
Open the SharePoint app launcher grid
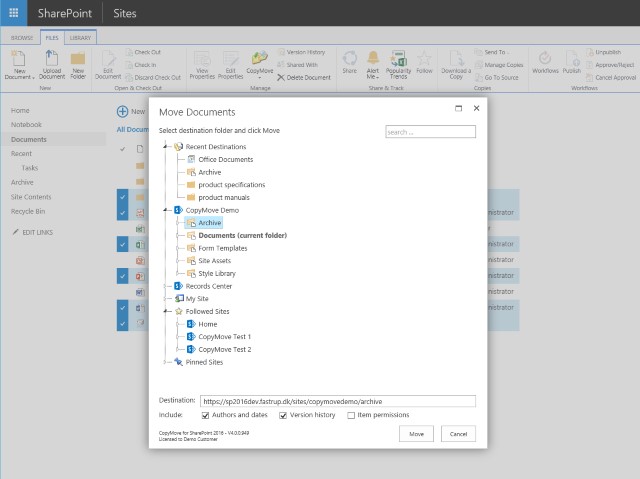point(13,13)
